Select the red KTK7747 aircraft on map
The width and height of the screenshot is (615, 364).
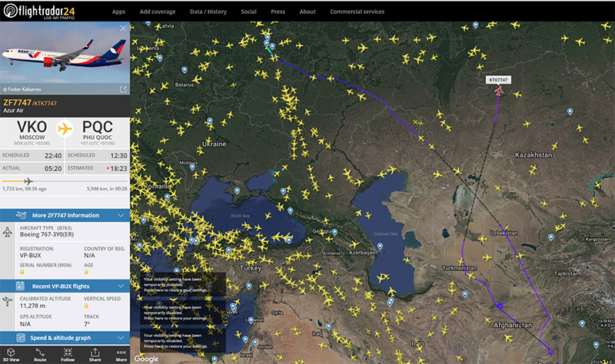coord(498,91)
